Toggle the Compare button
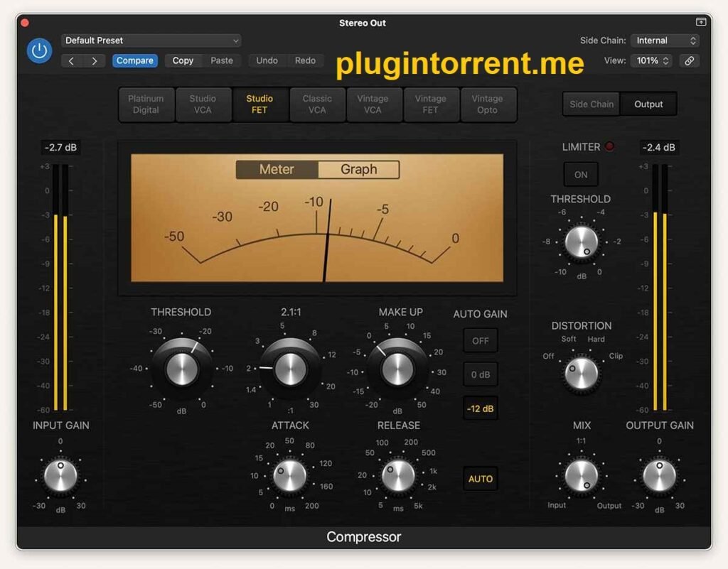The image size is (728, 569). pyautogui.click(x=134, y=61)
